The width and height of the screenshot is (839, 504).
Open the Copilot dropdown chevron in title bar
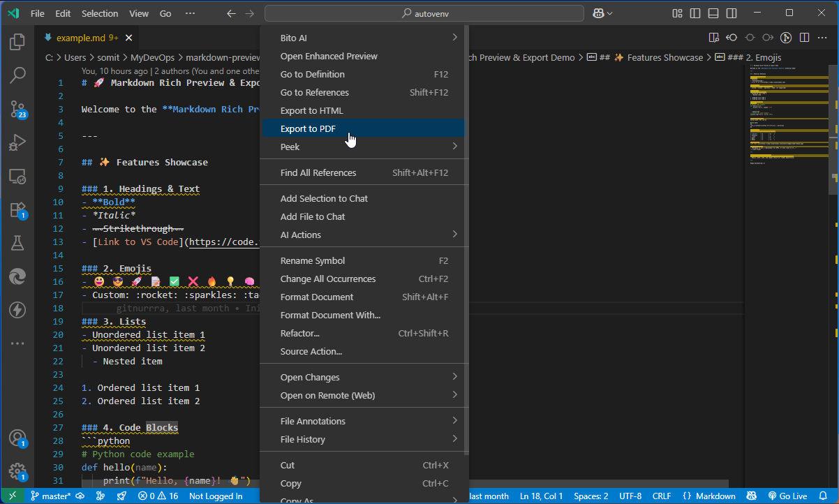[610, 13]
